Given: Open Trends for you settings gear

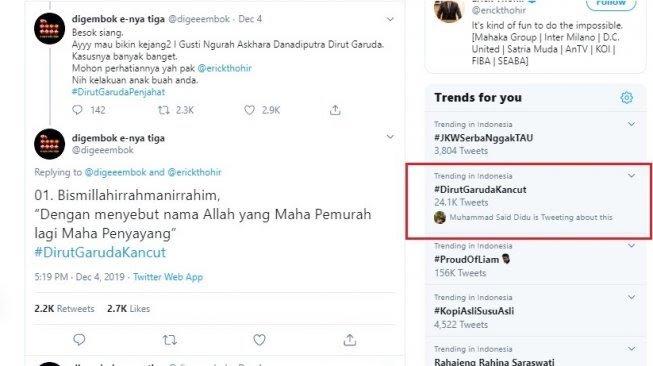Looking at the screenshot, I should (x=626, y=98).
